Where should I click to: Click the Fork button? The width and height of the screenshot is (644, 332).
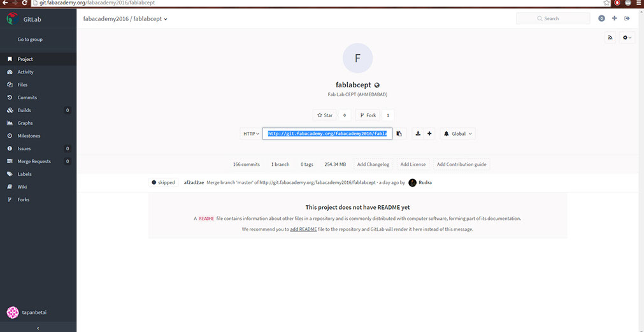pos(368,115)
